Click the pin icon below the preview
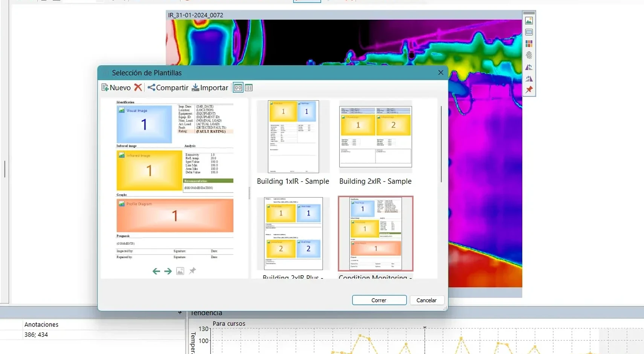 192,271
